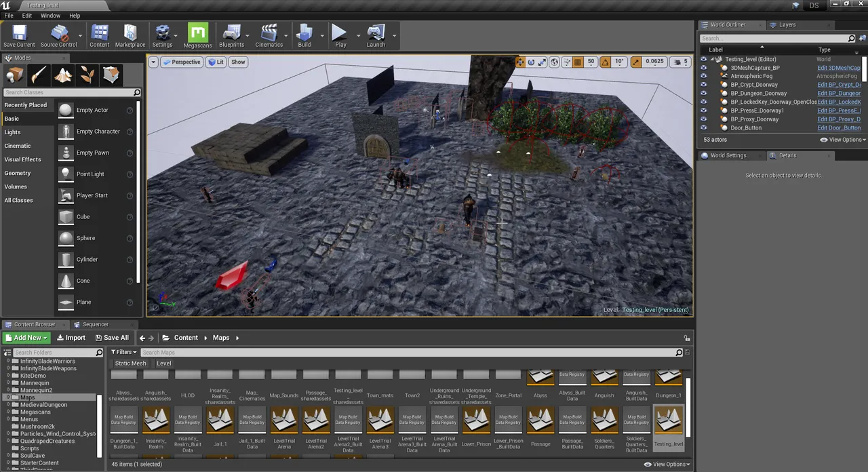The image size is (868, 472).
Task: Start Play in editor
Action: click(x=340, y=35)
